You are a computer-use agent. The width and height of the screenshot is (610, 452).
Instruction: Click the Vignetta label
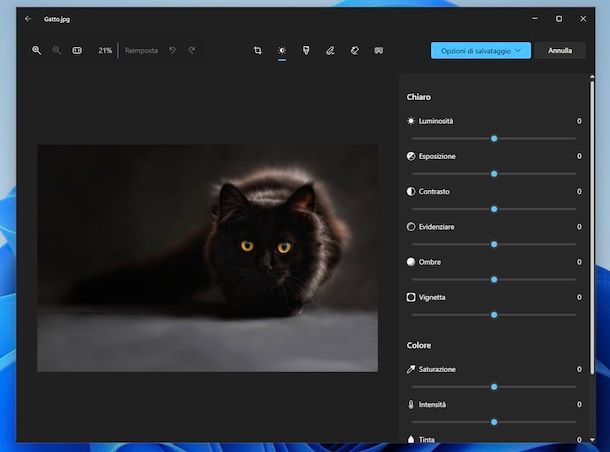[x=432, y=298]
